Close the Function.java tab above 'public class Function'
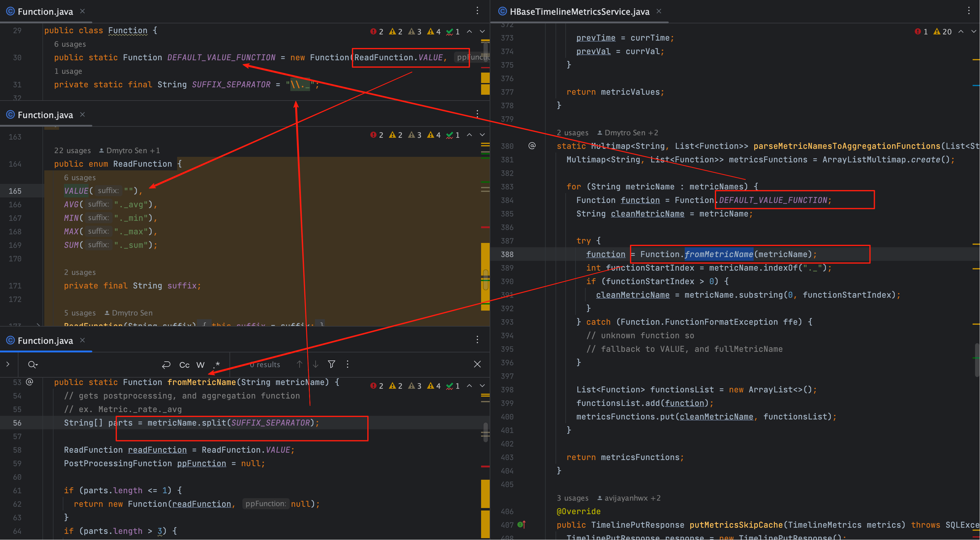Screen dimensions: 980x540 [x=82, y=11]
